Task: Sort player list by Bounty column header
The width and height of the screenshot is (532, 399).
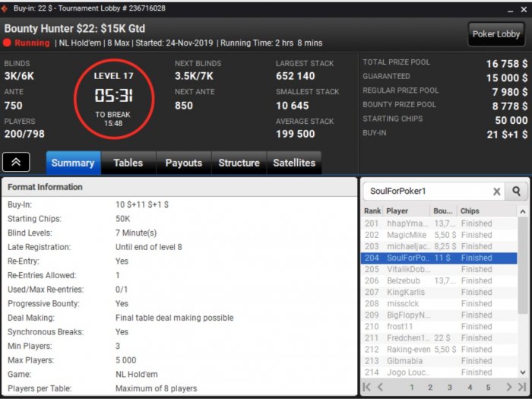Action: (443, 211)
